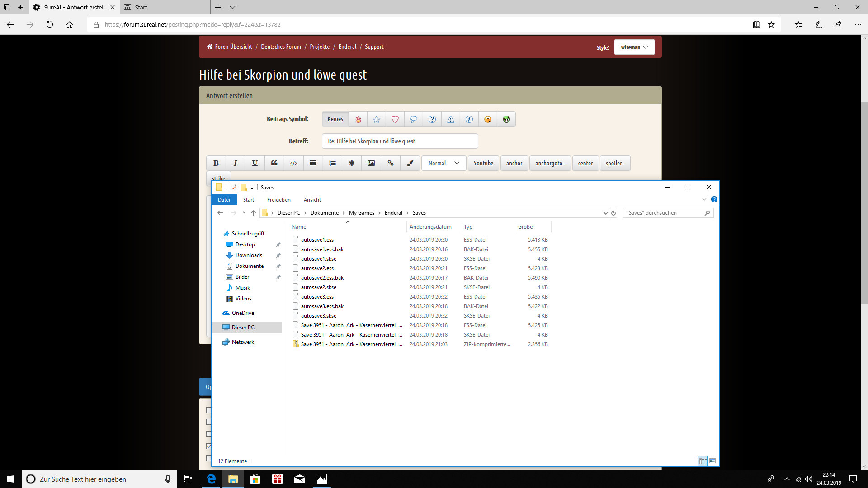Insert a hyperlink using the chain icon
This screenshot has height=488, width=868.
tap(391, 163)
